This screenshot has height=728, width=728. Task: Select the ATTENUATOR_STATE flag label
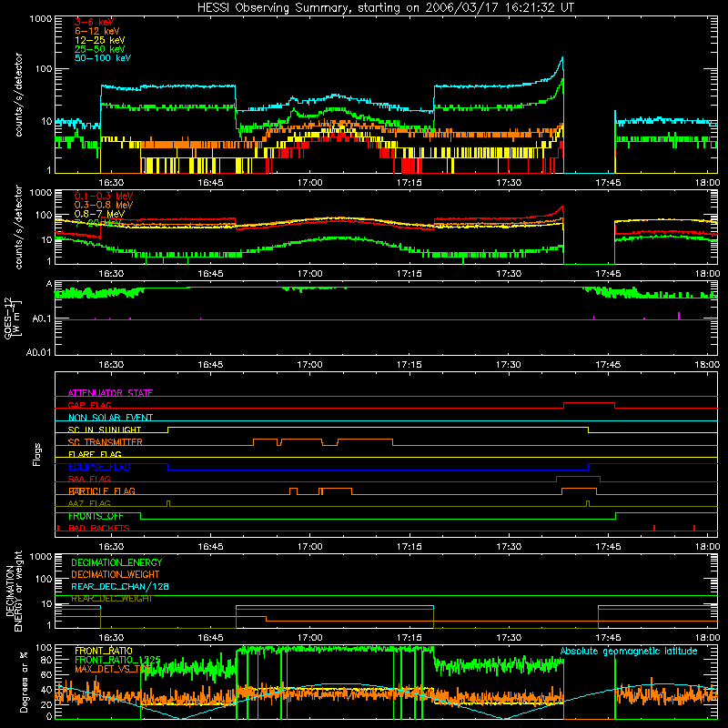tap(110, 393)
